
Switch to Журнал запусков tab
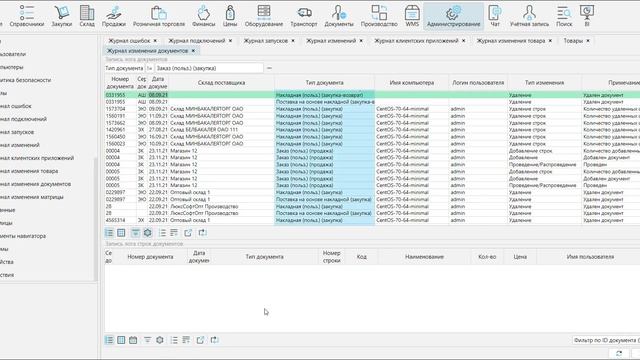[x=265, y=40]
